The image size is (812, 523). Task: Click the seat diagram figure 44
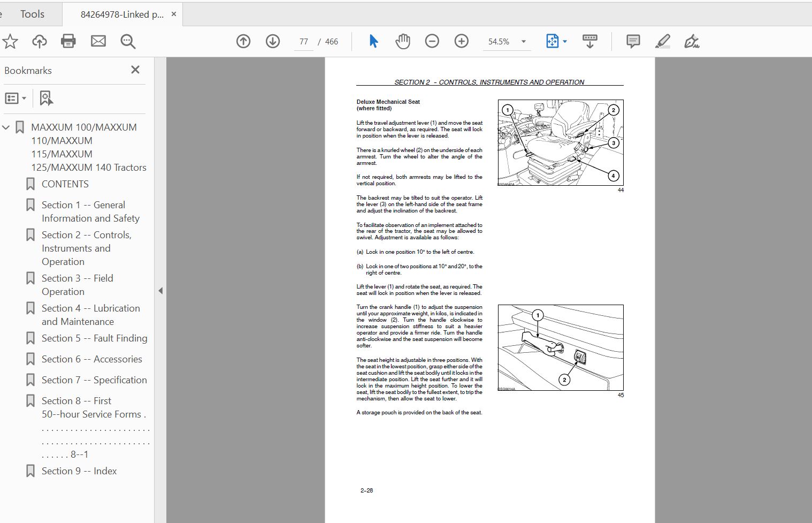tap(561, 143)
